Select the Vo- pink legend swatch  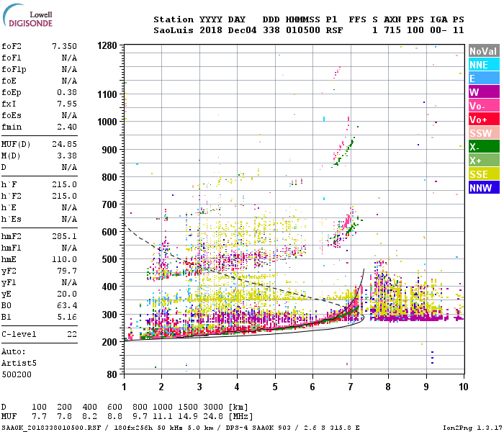(484, 106)
